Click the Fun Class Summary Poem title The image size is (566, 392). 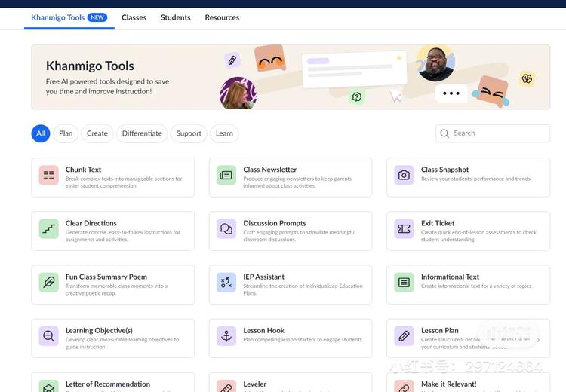tap(106, 277)
